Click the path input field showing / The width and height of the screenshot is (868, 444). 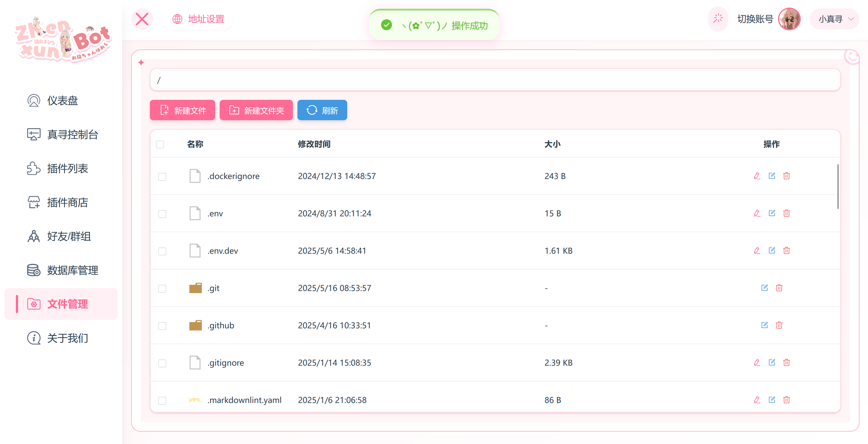(x=495, y=80)
